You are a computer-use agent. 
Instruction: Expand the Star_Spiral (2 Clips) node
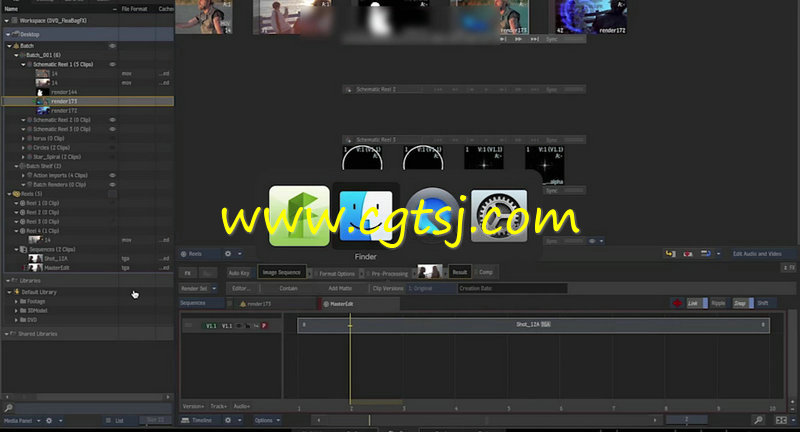23,157
